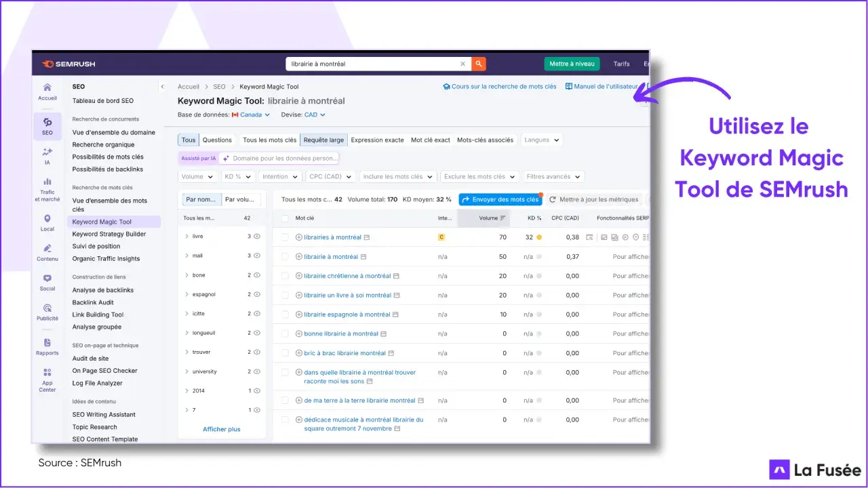Toggle eye icon for 'livre' group
868x488 pixels.
tap(257, 237)
